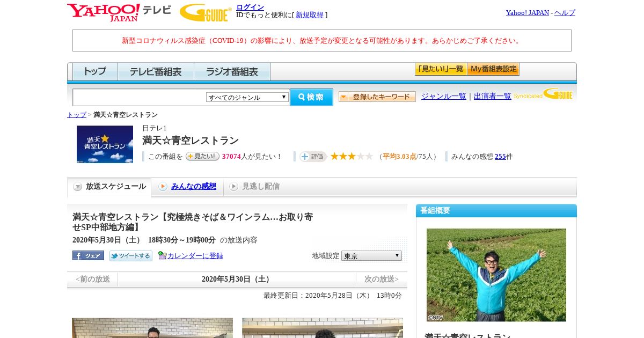
Task: Click the Twitter ツイートする button
Action: 131,256
